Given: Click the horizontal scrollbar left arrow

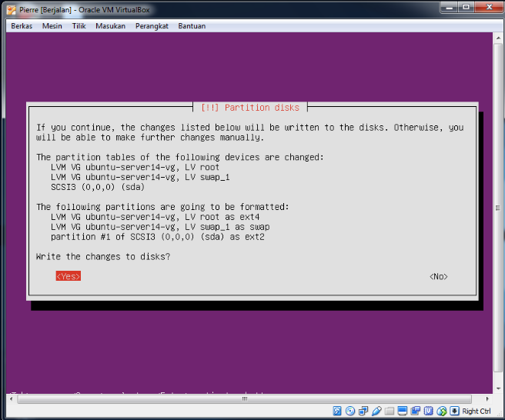Looking at the screenshot, I should (12, 399).
